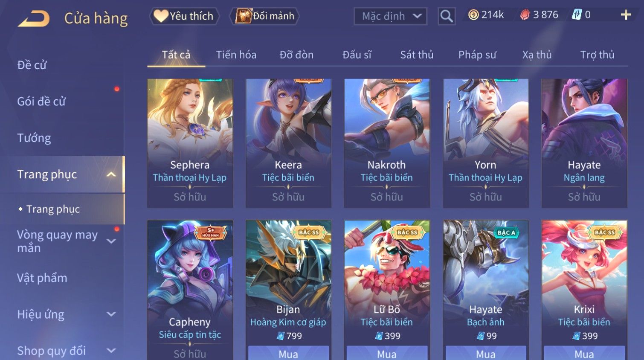Go back using the golden arrow icon
The height and width of the screenshot is (360, 644).
pyautogui.click(x=34, y=18)
